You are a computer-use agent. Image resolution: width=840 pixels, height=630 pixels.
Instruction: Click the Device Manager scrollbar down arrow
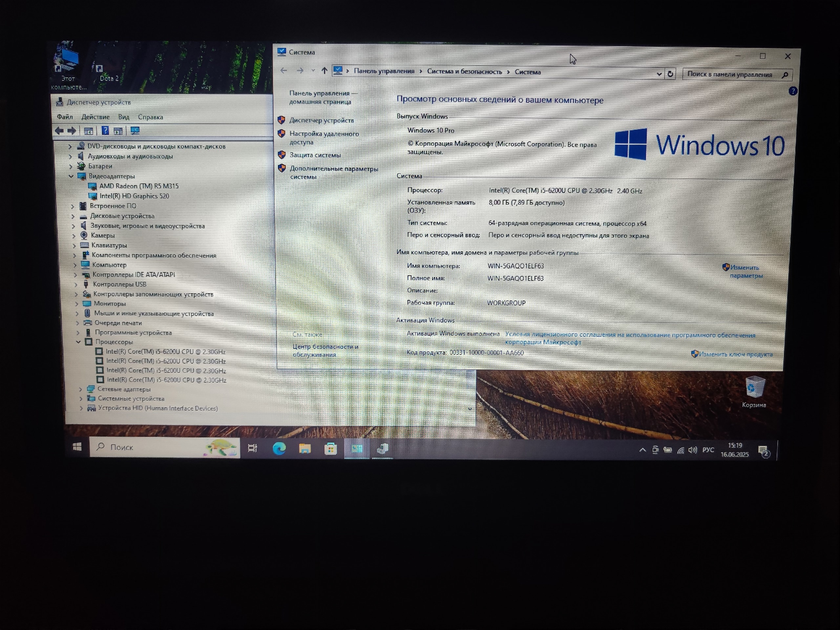(x=470, y=409)
